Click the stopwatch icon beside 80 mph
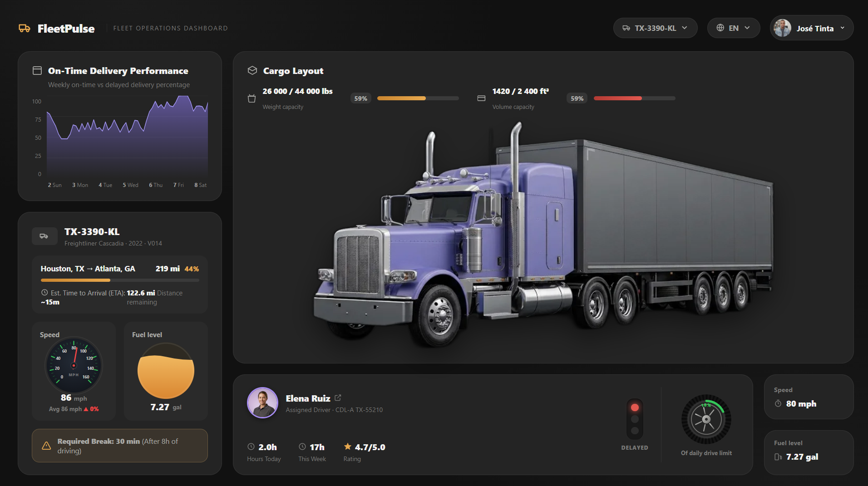Image resolution: width=868 pixels, height=486 pixels. [778, 403]
